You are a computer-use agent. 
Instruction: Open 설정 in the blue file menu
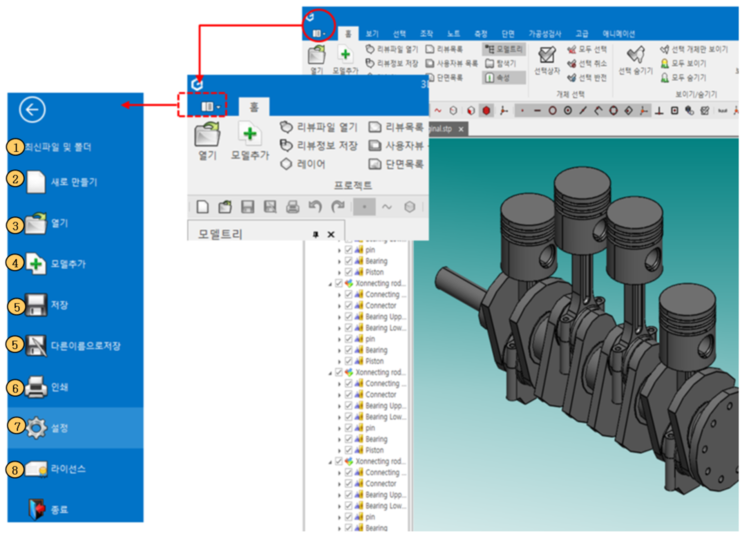click(76, 428)
